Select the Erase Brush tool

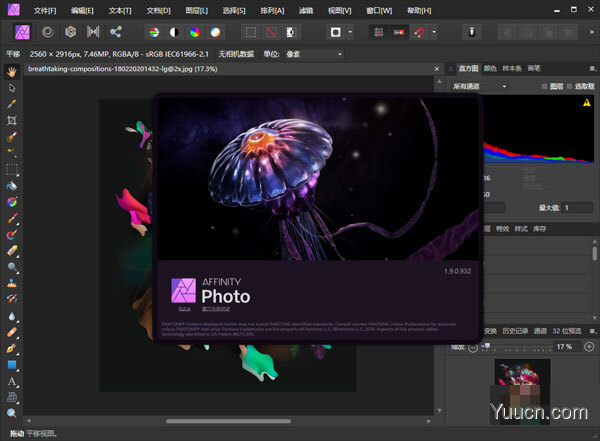tap(12, 251)
